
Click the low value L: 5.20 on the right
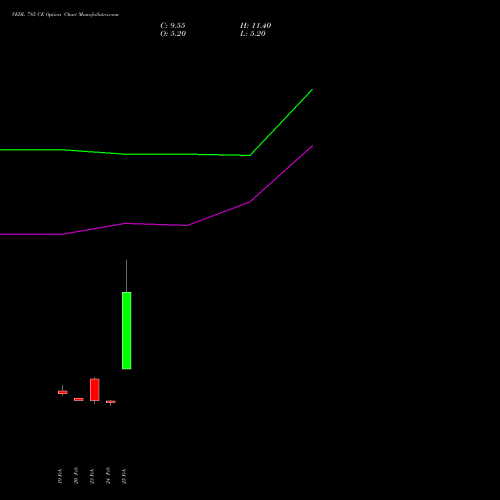(253, 34)
